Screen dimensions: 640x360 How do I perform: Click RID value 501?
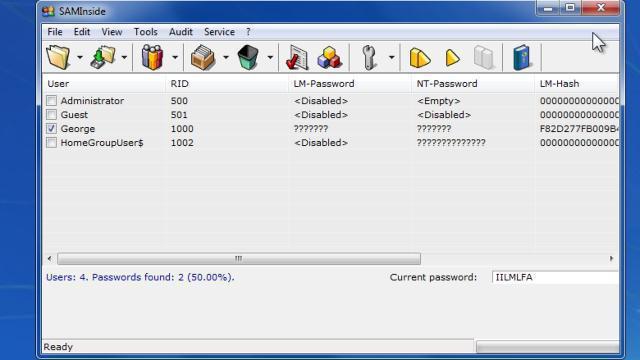coord(179,115)
